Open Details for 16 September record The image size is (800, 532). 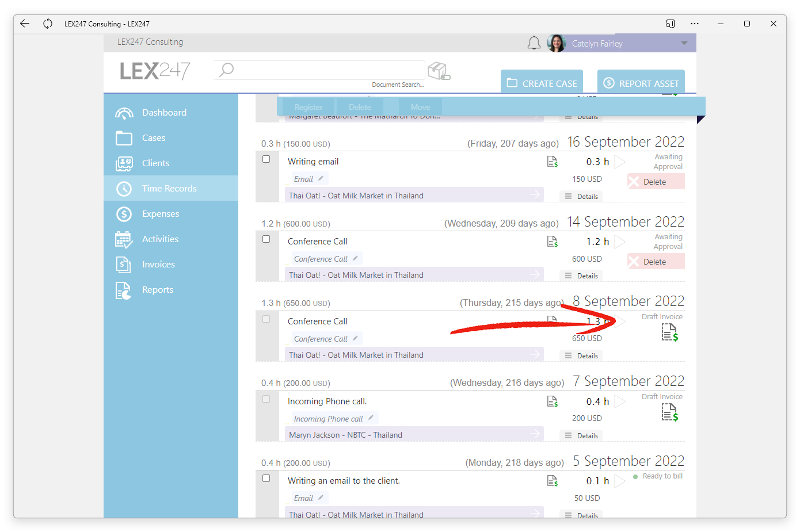(x=581, y=197)
